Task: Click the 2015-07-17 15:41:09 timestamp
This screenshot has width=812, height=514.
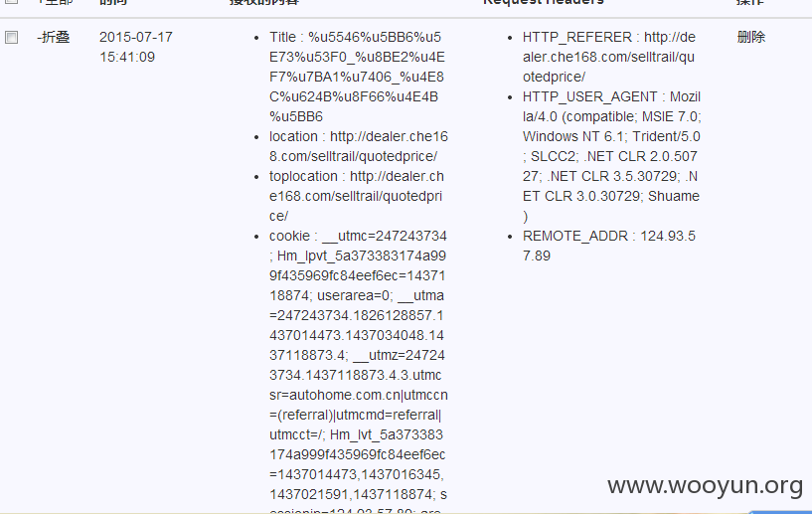Action: pos(136,47)
